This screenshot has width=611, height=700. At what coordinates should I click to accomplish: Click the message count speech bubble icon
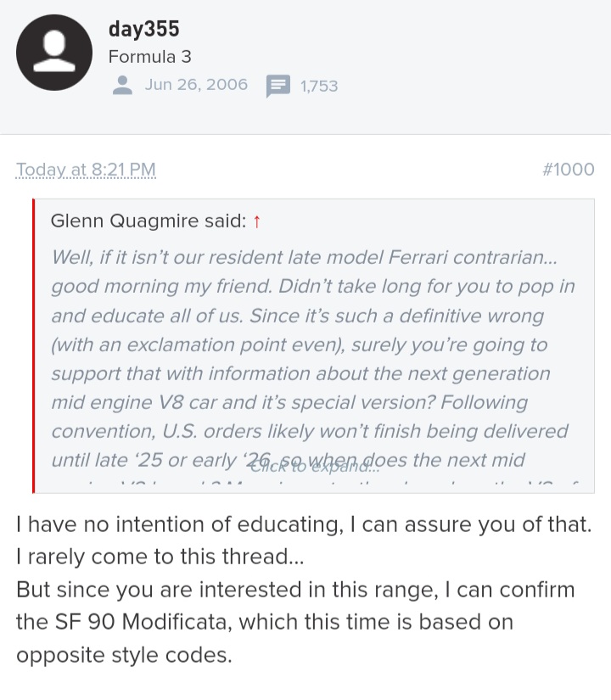coord(278,86)
